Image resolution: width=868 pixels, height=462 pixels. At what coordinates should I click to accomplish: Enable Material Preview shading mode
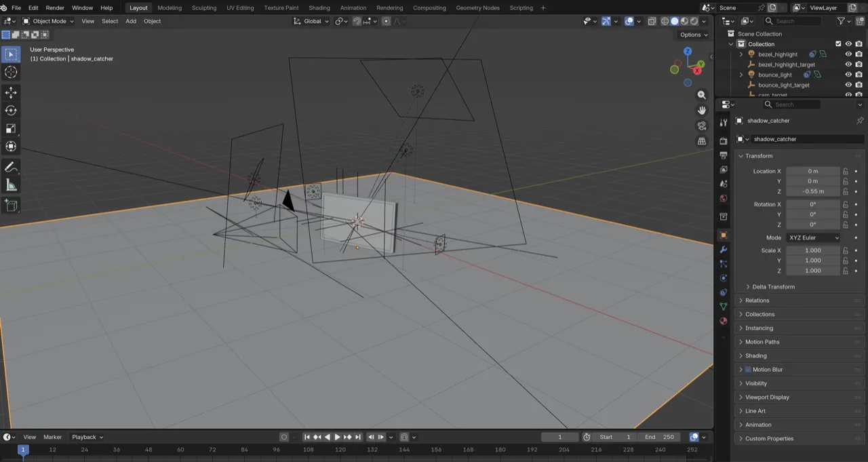(684, 21)
